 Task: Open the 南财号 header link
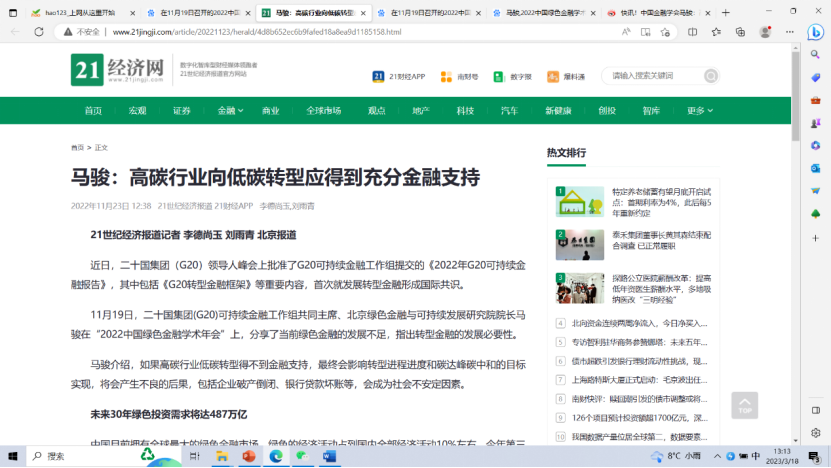(461, 76)
